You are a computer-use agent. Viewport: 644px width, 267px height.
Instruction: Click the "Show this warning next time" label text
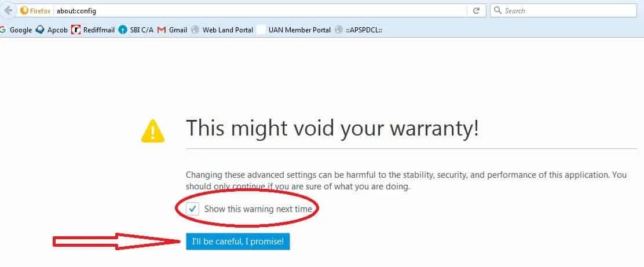258,209
